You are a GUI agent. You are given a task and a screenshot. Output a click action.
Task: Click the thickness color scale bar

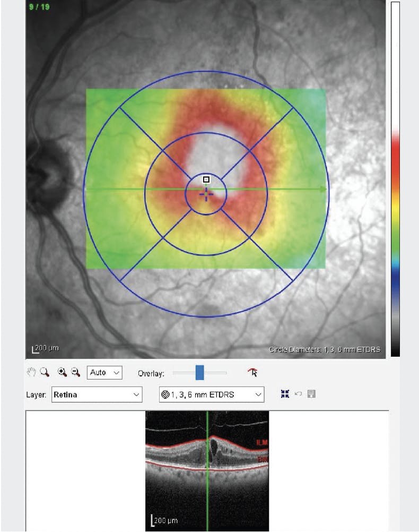point(395,179)
